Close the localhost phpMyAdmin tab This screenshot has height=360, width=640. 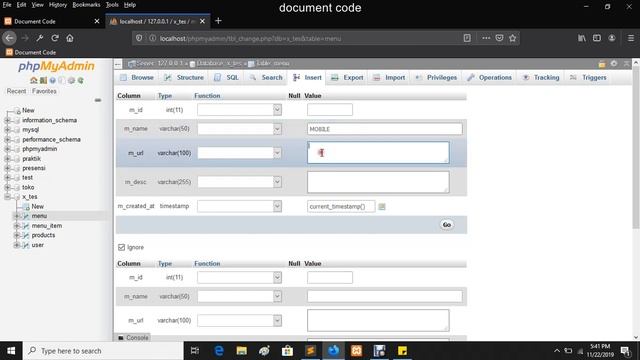point(202,21)
